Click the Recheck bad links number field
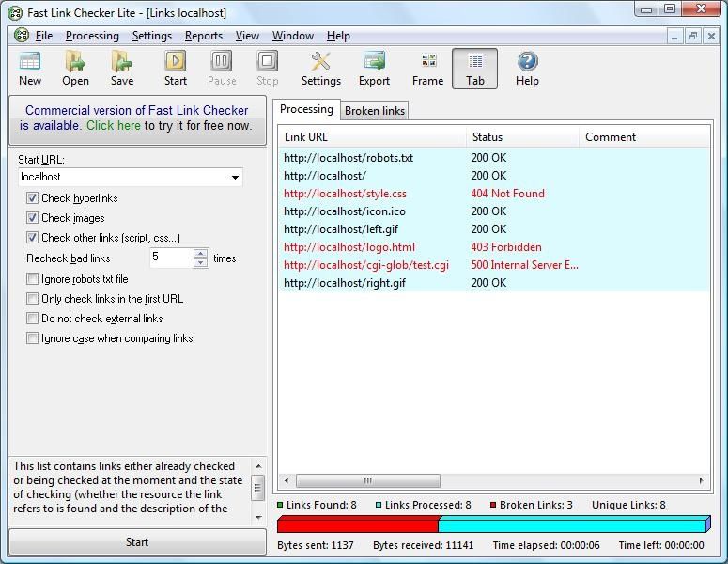 tap(172, 258)
